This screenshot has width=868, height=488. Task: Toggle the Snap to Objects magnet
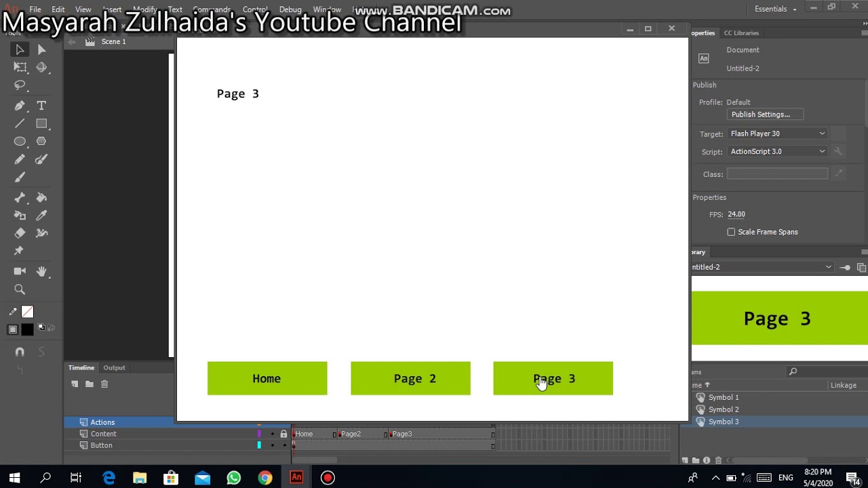[x=20, y=352]
